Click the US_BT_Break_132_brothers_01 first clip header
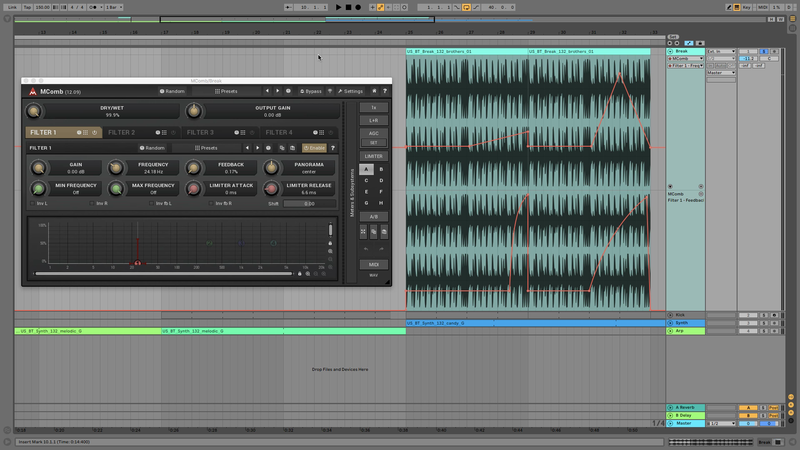The height and width of the screenshot is (450, 800). point(467,52)
